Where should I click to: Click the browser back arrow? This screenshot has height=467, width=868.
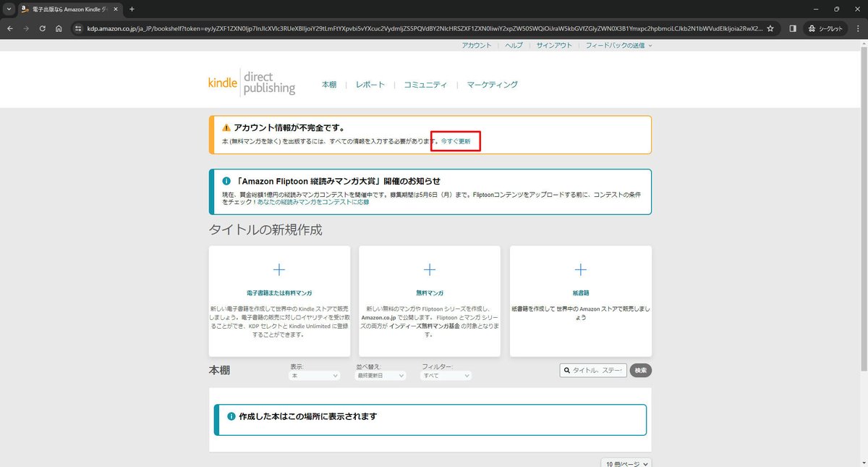pyautogui.click(x=10, y=28)
